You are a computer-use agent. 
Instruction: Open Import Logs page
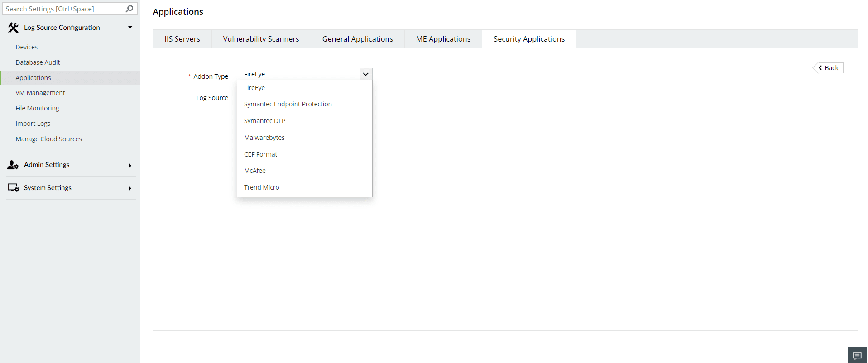(33, 124)
